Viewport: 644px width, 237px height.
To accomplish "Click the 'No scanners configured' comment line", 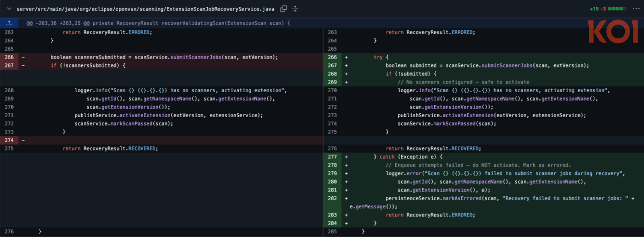I will 464,82.
